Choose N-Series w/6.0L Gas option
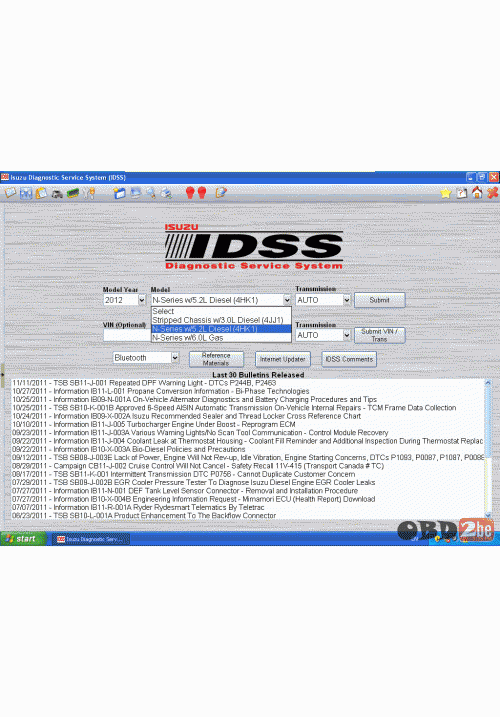Image resolution: width=500 pixels, height=717 pixels. pyautogui.click(x=221, y=337)
